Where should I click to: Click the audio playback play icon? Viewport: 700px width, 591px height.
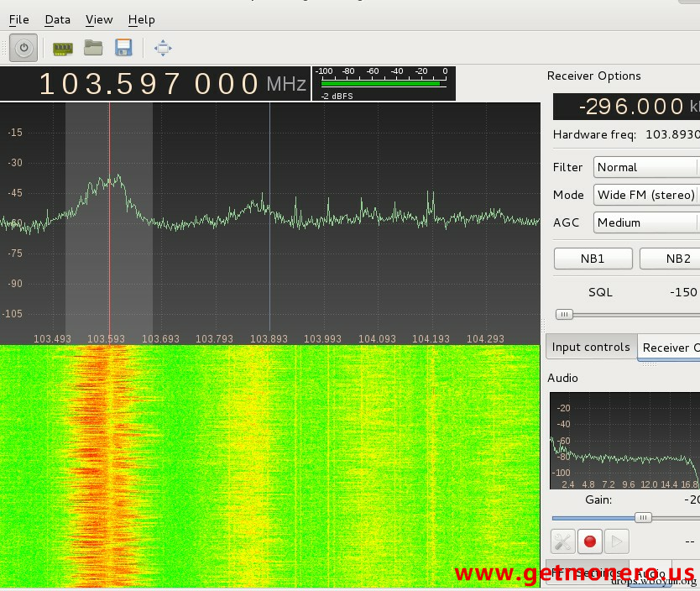[616, 541]
